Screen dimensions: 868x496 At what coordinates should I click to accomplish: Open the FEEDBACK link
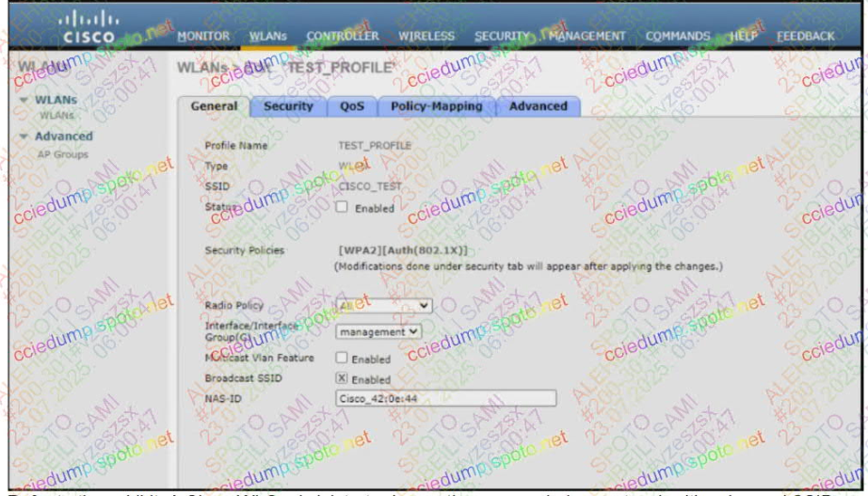tap(806, 36)
